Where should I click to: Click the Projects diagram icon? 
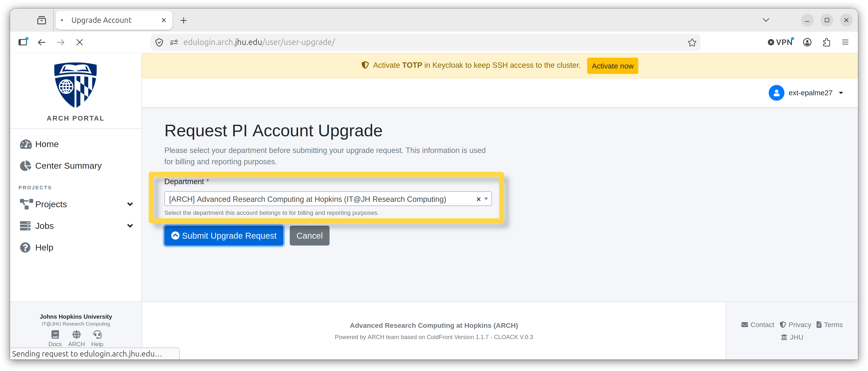[26, 204]
